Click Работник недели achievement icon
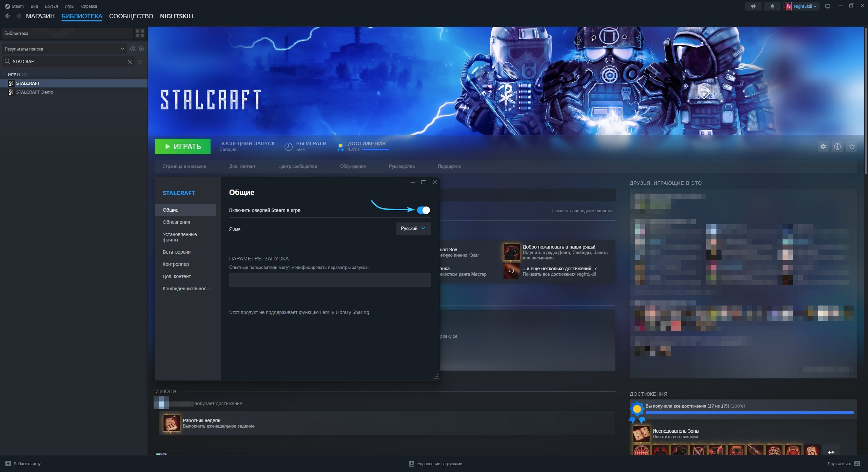The image size is (868, 472). (172, 423)
